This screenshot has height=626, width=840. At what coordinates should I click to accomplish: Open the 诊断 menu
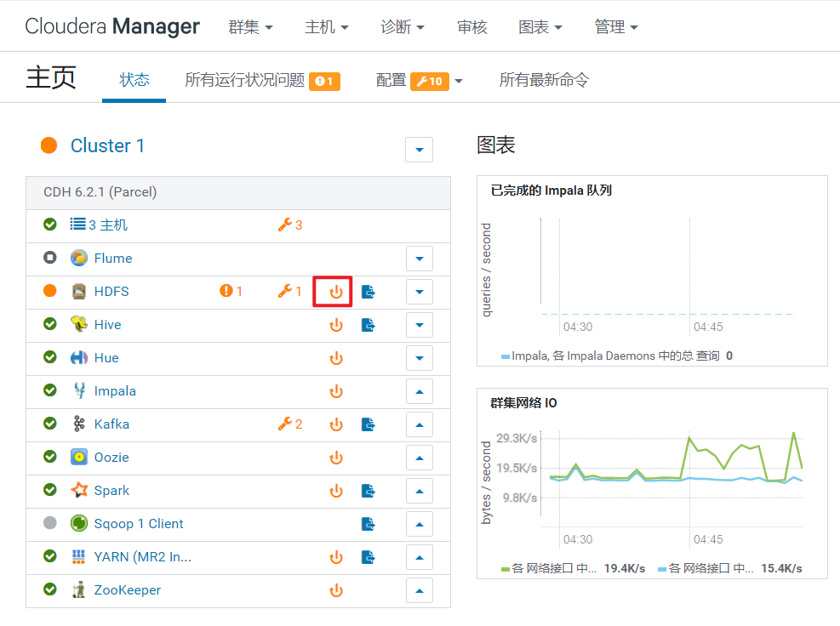coord(403,26)
